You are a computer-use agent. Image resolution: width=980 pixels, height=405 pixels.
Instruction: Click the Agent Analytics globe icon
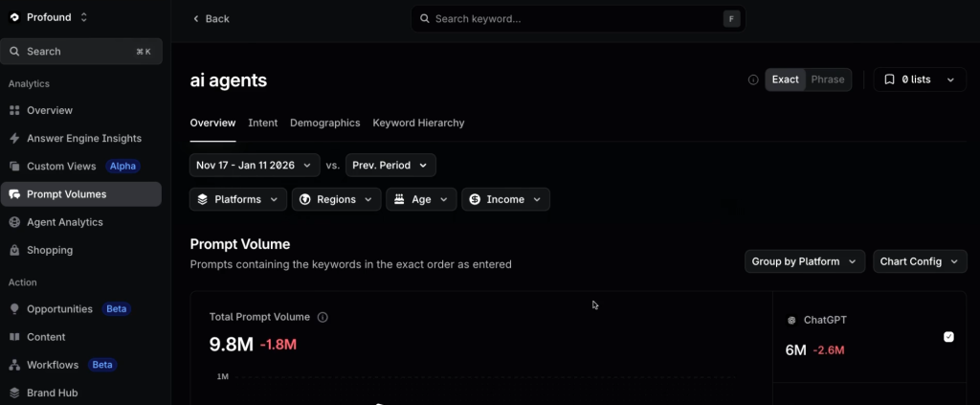(x=14, y=222)
